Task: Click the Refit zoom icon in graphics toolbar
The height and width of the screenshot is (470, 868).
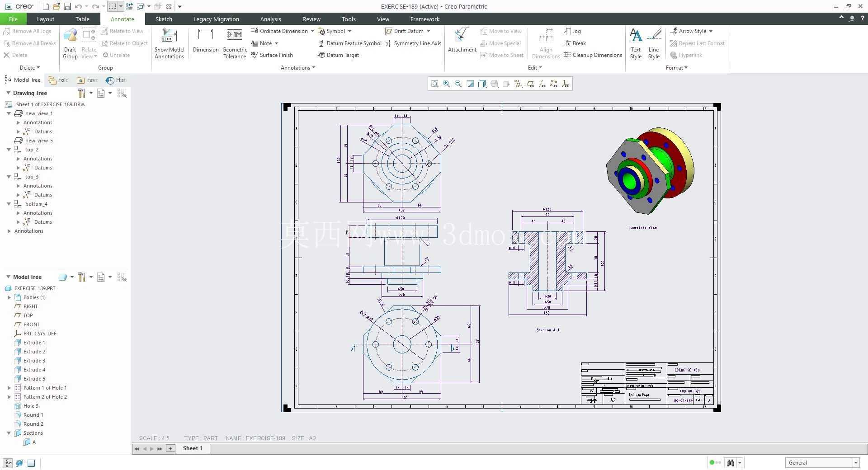Action: point(434,84)
